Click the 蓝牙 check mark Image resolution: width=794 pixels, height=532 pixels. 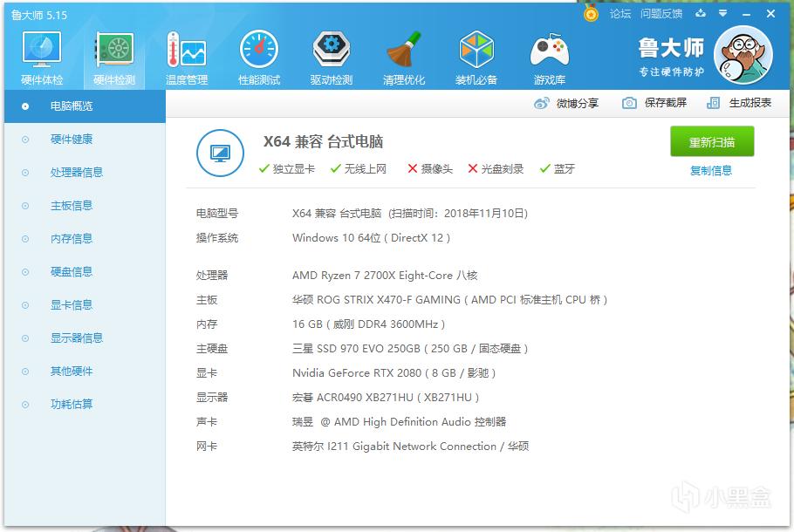tap(544, 168)
